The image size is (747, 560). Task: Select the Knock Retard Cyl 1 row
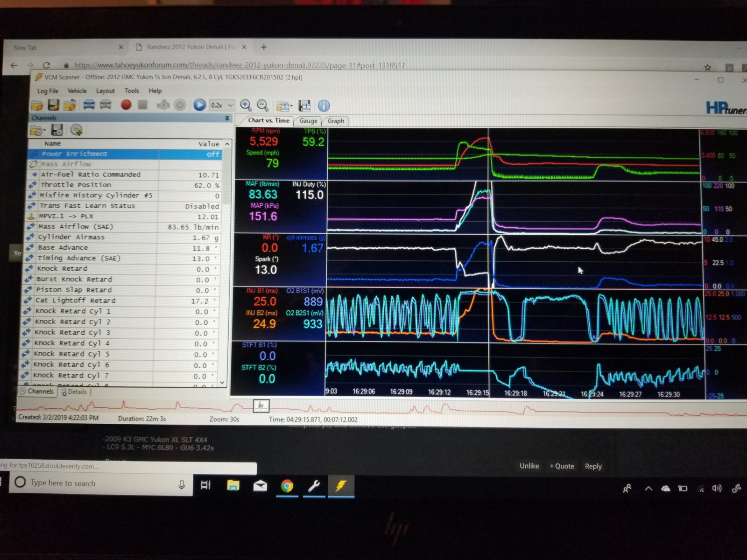(x=121, y=311)
